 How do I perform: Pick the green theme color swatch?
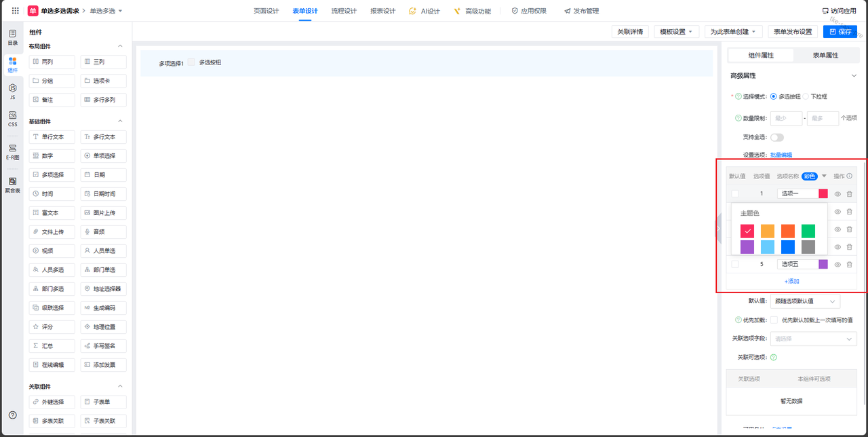tap(808, 231)
